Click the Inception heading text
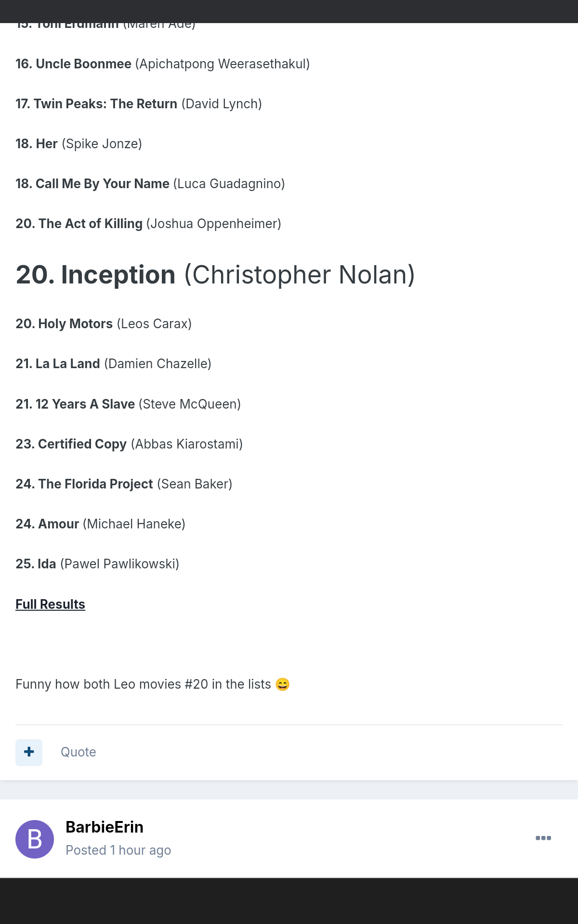This screenshot has width=578, height=924. click(x=215, y=275)
